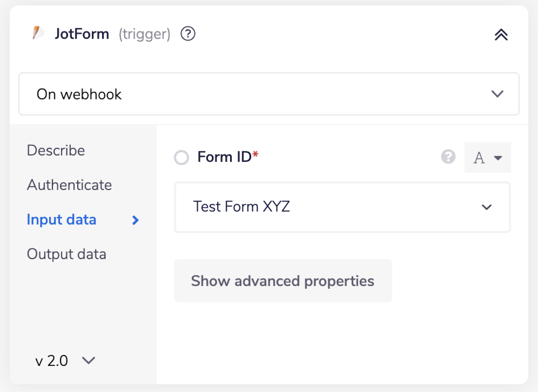The width and height of the screenshot is (538, 392).
Task: Open the v 2.0 version selector
Action: (65, 361)
